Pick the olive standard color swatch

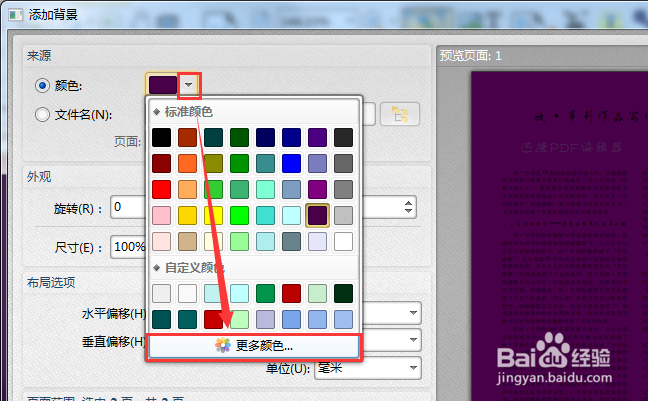coord(213,164)
